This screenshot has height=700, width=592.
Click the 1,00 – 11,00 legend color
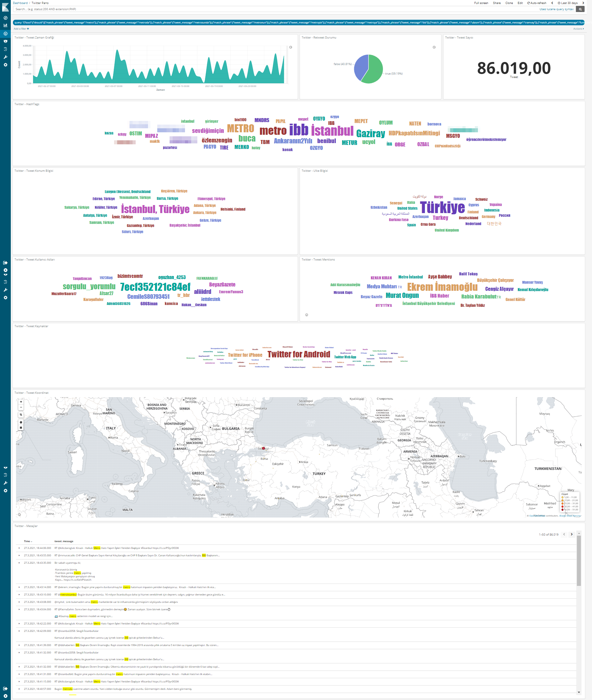tap(562, 497)
